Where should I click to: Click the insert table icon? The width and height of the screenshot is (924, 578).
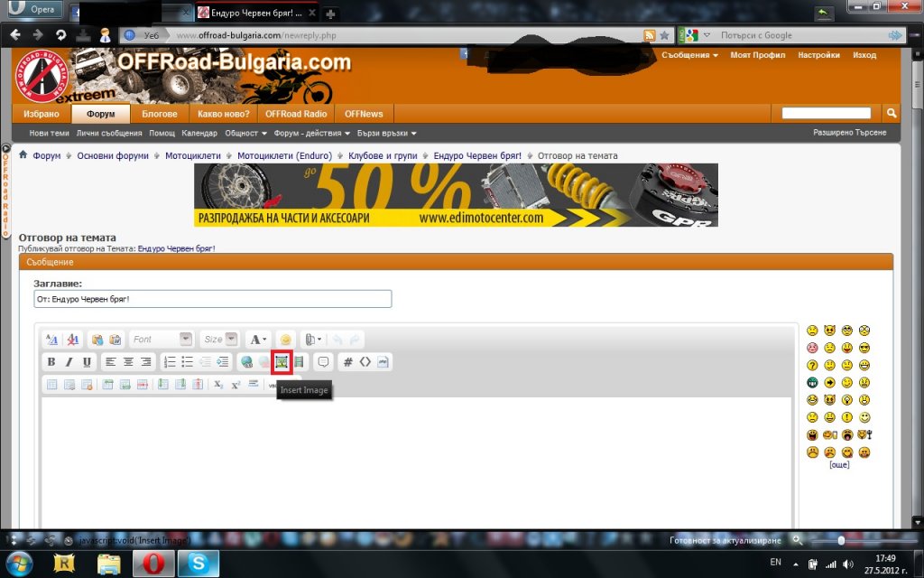(x=51, y=385)
